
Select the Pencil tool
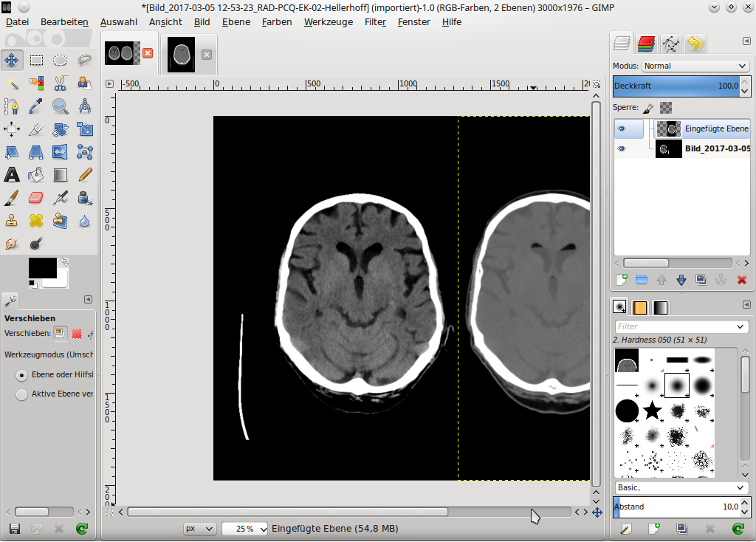(x=84, y=175)
